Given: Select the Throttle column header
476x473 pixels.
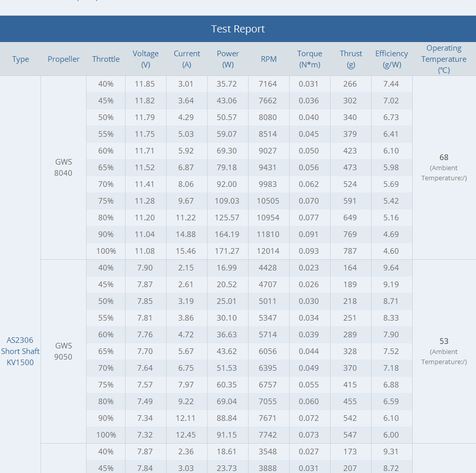Looking at the screenshot, I should tap(106, 59).
